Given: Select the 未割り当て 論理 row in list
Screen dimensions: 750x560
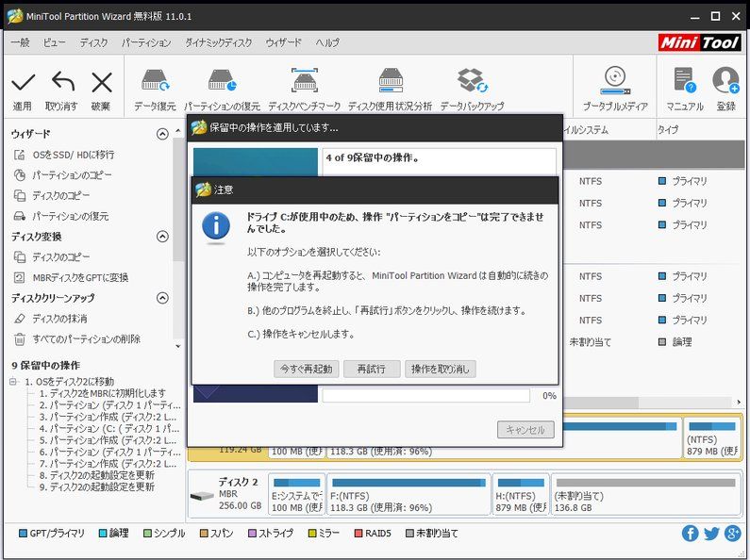Looking at the screenshot, I should (x=654, y=342).
